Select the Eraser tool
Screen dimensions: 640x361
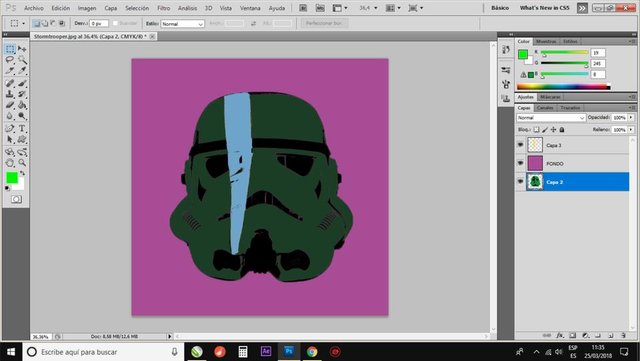[10, 105]
